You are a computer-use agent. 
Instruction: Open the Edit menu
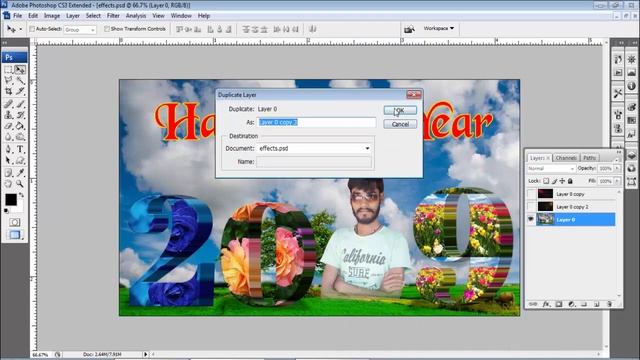(33, 16)
